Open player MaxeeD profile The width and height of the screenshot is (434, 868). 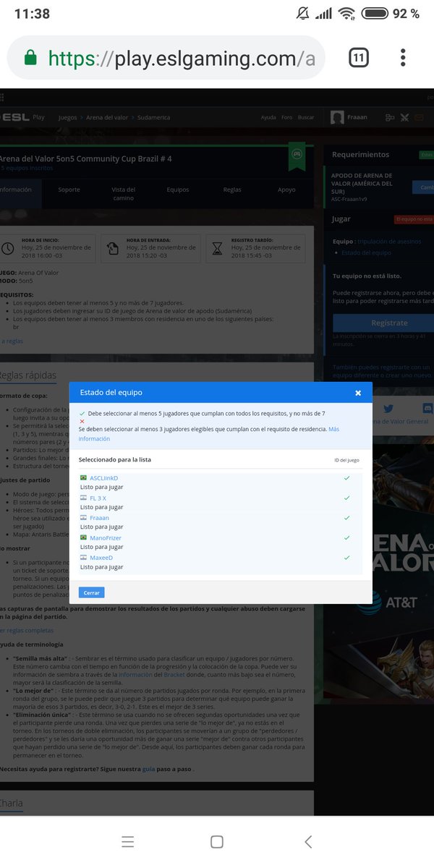tap(101, 558)
